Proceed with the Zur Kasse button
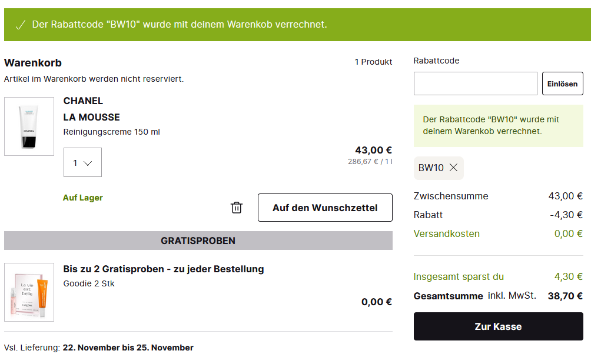 pyautogui.click(x=498, y=326)
